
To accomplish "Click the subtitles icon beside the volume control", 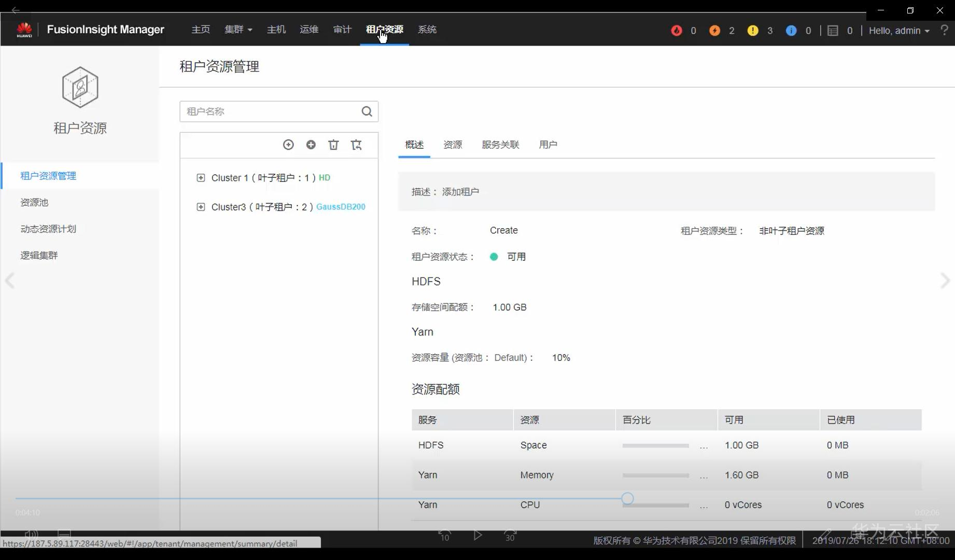I will [64, 534].
